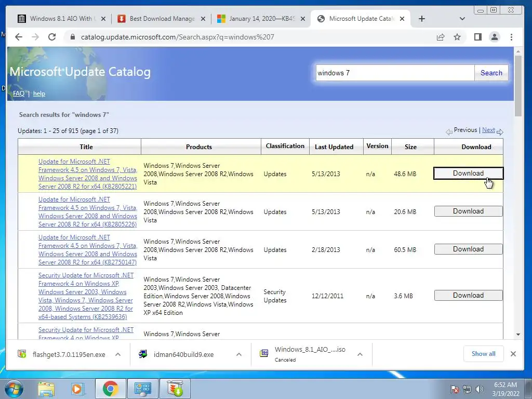This screenshot has width=532, height=399.
Task: Sort by Version column header
Action: (377, 146)
